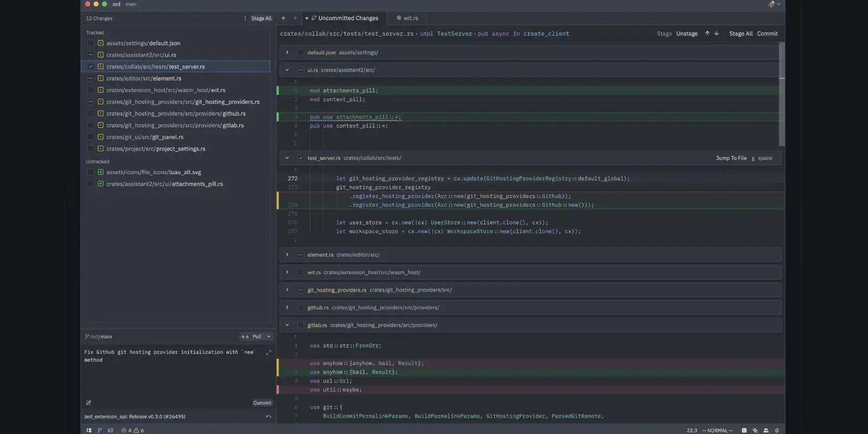This screenshot has width=868, height=434.
Task: Stage luau_alt.svg untracked file checkbox
Action: (x=90, y=172)
